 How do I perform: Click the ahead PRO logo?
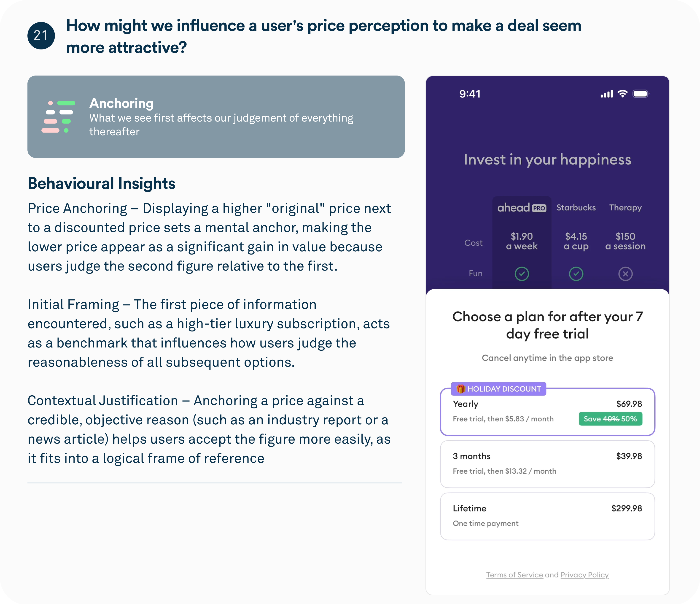[x=521, y=208]
